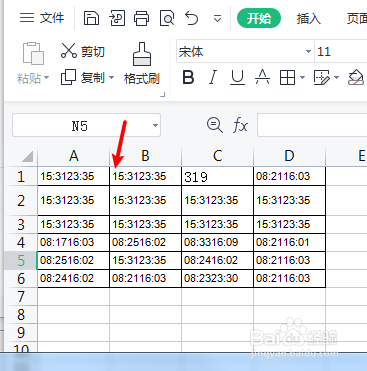This screenshot has width=367, height=371.
Task: Click the fx insert function icon
Action: coord(240,126)
